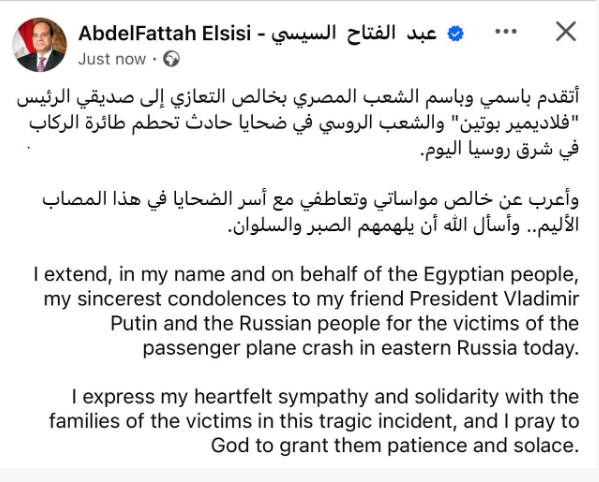The image size is (599, 482).
Task: Click the 'God to grant them patience' line
Action: (x=395, y=446)
